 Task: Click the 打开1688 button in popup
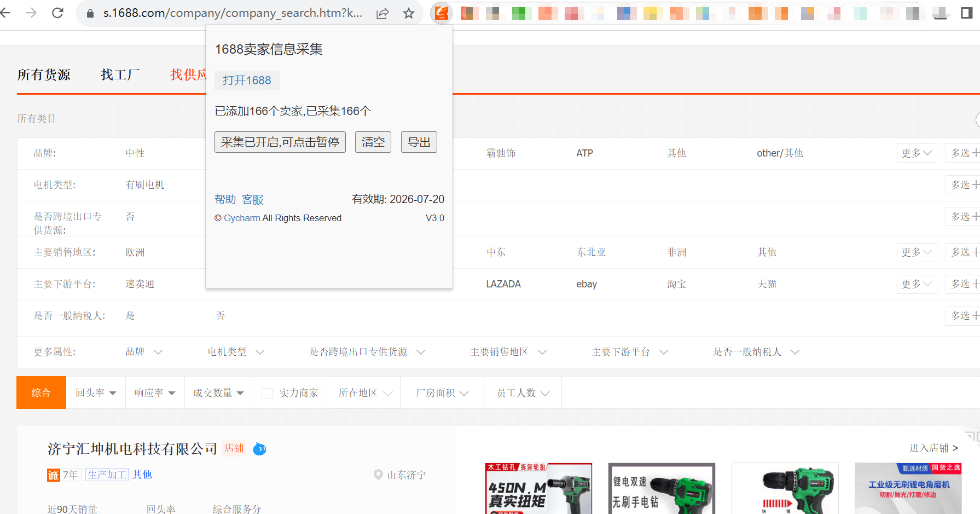pyautogui.click(x=247, y=80)
